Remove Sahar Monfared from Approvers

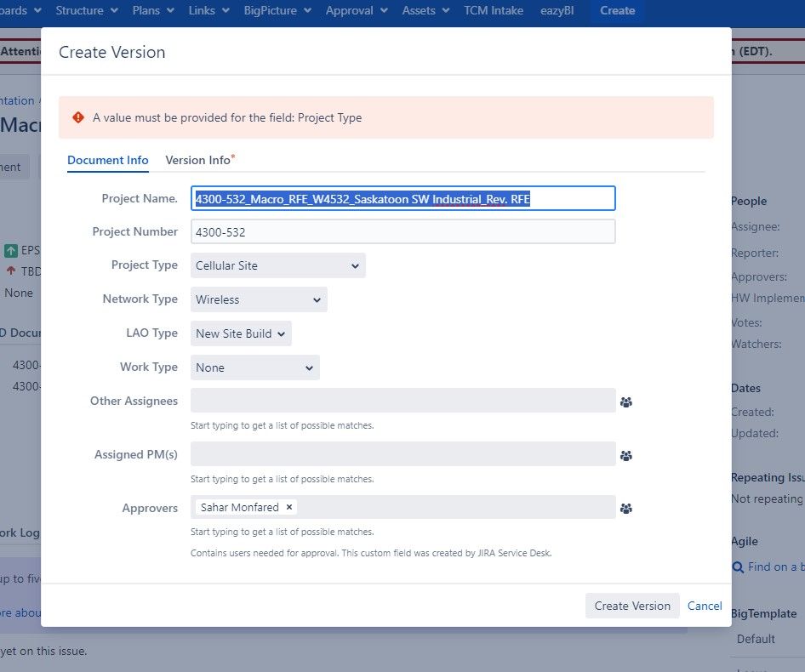289,507
